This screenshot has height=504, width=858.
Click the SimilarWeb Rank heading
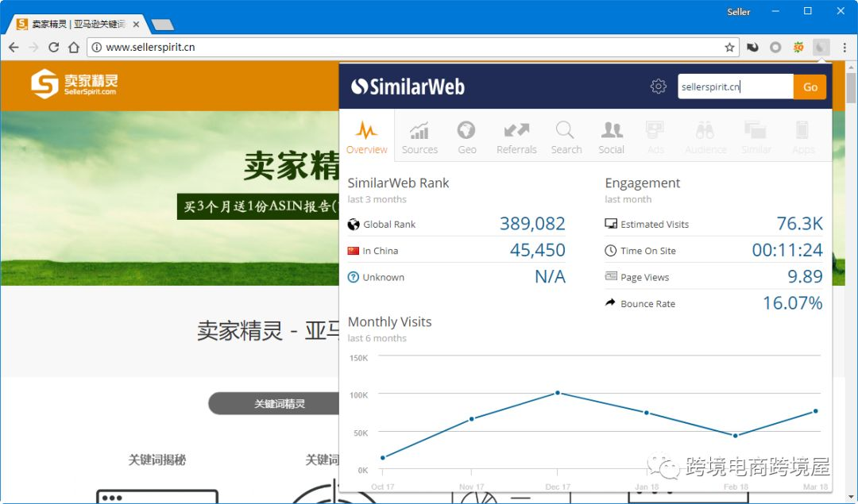click(398, 183)
